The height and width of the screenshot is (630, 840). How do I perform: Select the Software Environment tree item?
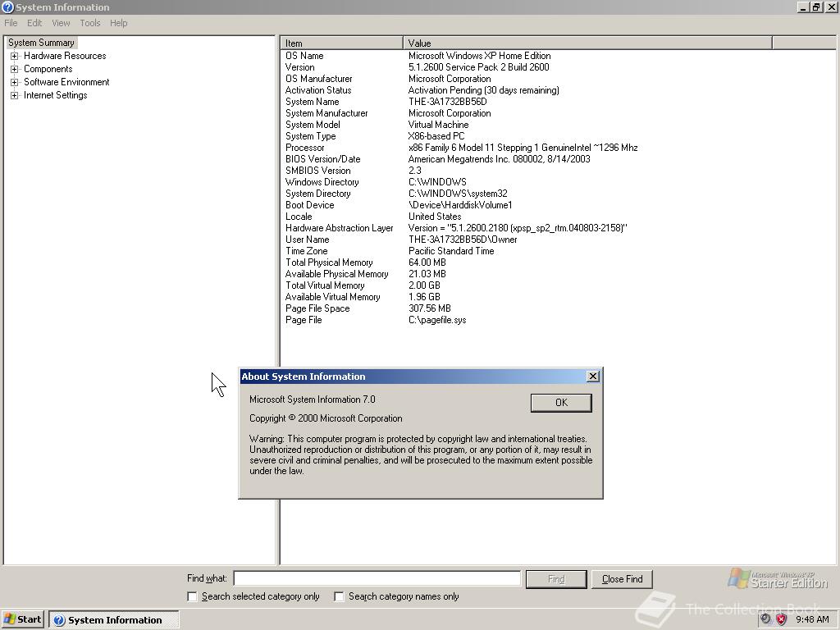point(66,82)
